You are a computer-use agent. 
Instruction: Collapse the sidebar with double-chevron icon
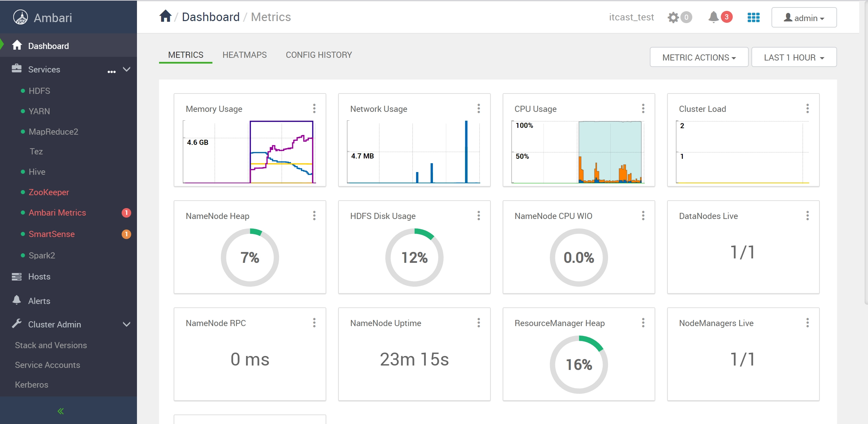point(61,411)
